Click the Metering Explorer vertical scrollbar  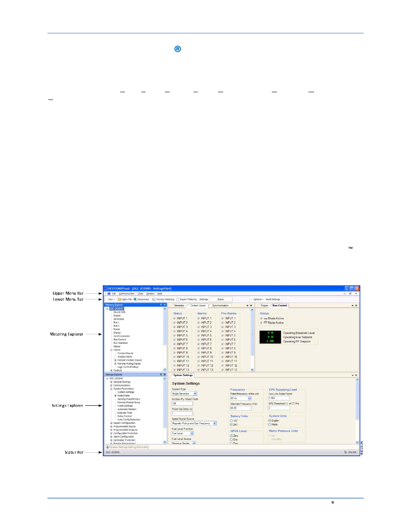click(x=165, y=339)
